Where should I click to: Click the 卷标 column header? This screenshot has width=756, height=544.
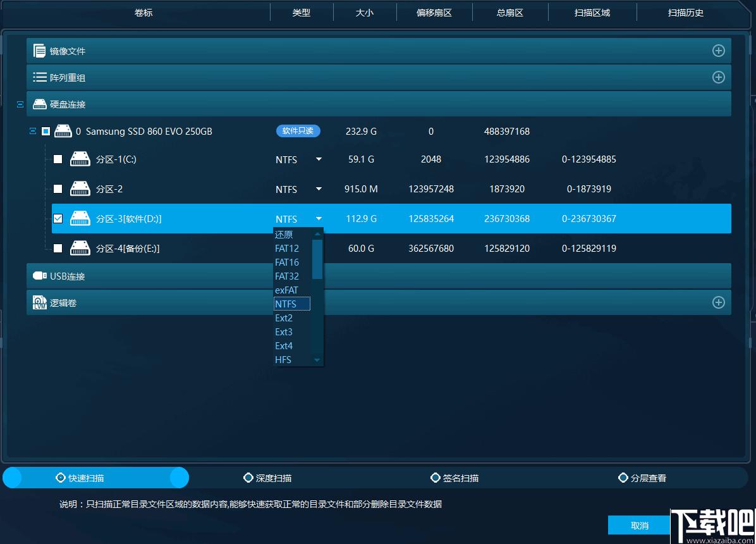click(x=143, y=13)
